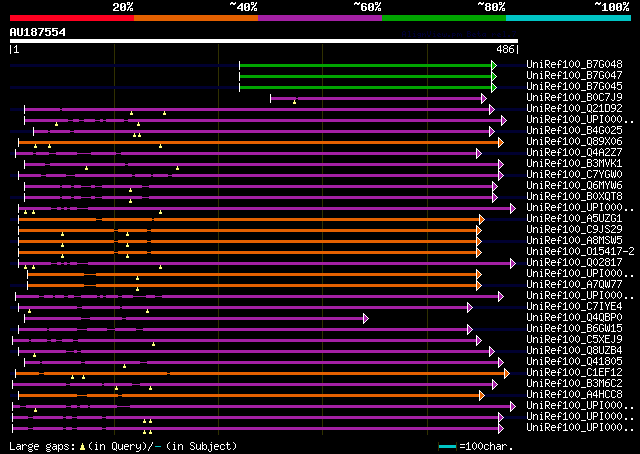This screenshot has height=454, width=640.
Task: Click the yellow gap marker under Q41805 bar
Action: tap(124, 366)
